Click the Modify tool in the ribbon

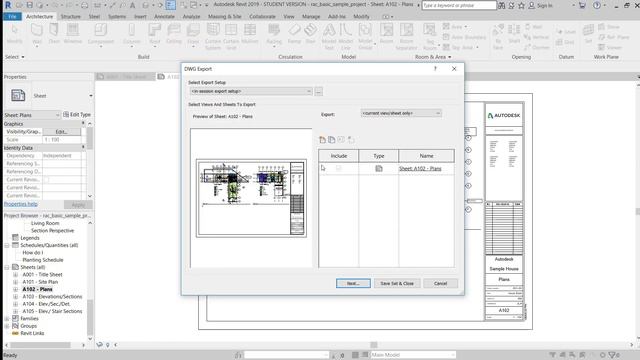[x=14, y=33]
